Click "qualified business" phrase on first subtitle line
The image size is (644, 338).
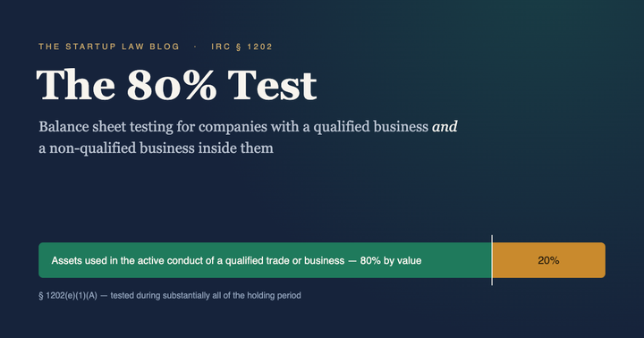tap(371, 127)
